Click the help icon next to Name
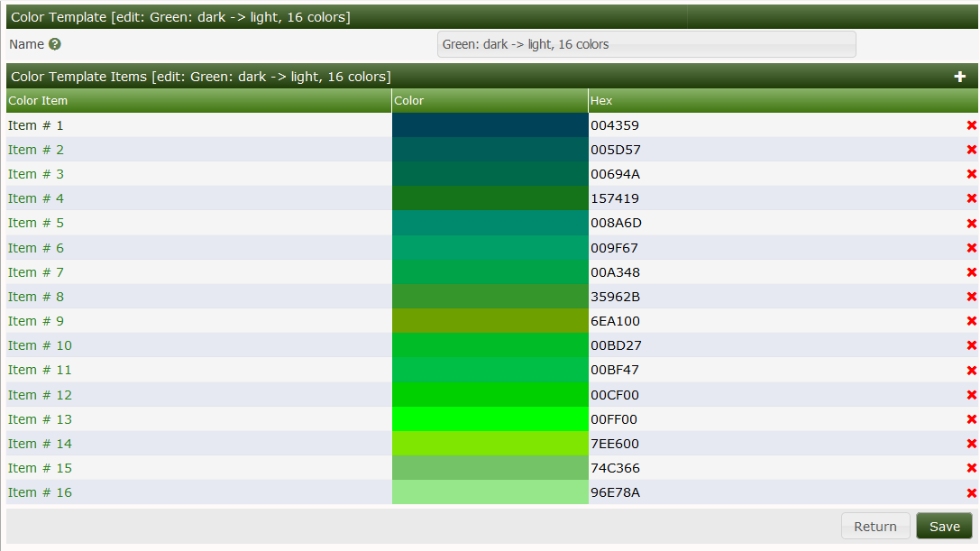980x551 pixels. click(55, 44)
